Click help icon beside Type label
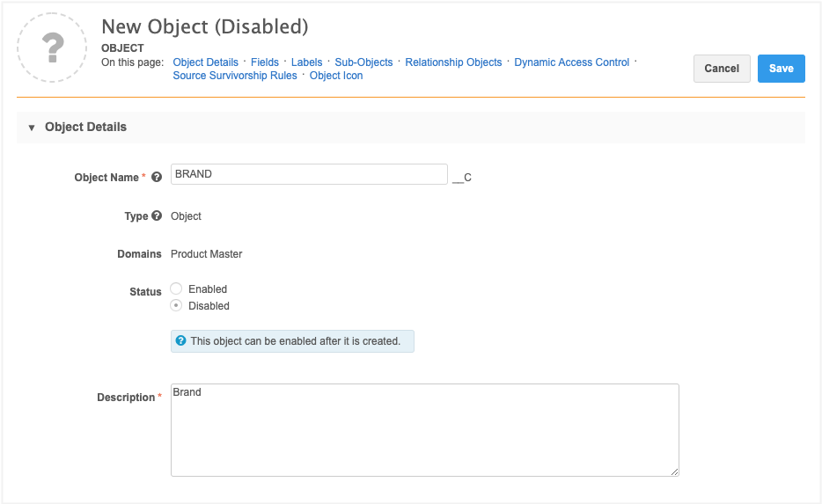This screenshot has height=504, width=822. pos(157,215)
